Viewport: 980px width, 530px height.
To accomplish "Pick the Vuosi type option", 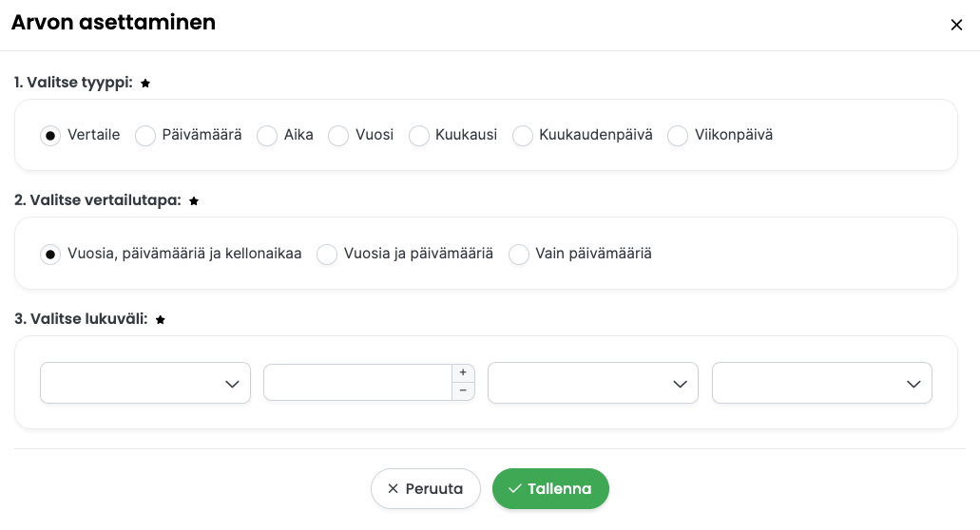I will [x=338, y=136].
